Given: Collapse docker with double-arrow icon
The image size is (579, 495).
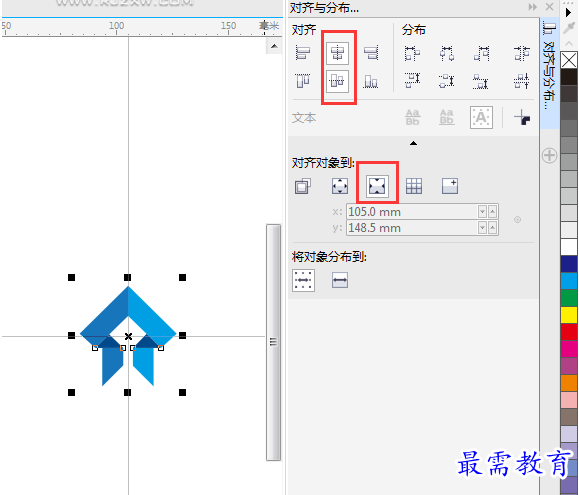Looking at the screenshot, I should [x=532, y=7].
